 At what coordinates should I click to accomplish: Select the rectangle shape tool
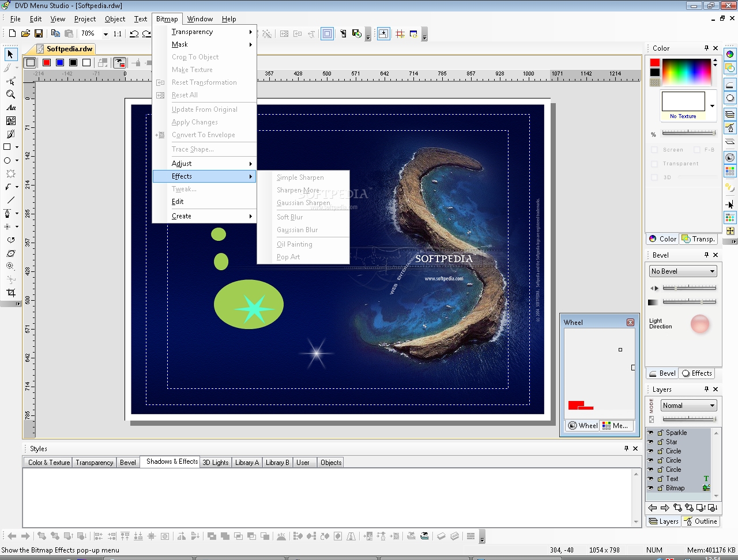coord(7,147)
